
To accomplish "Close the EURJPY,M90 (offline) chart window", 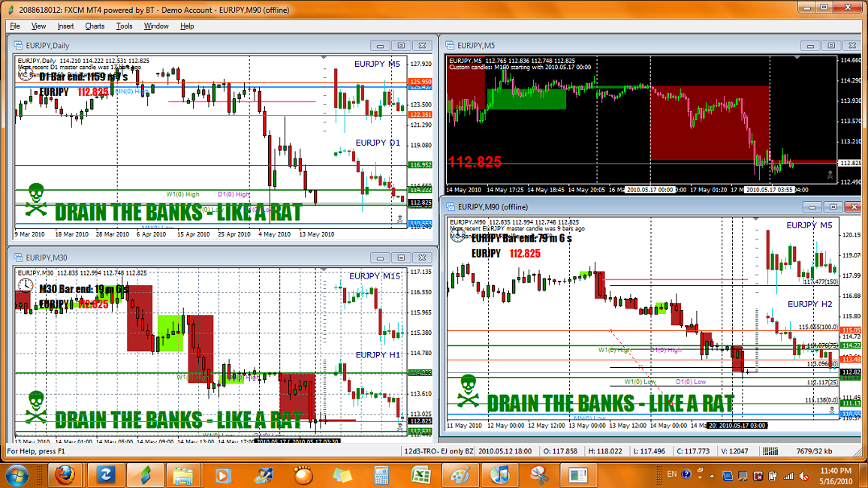I will click(854, 207).
